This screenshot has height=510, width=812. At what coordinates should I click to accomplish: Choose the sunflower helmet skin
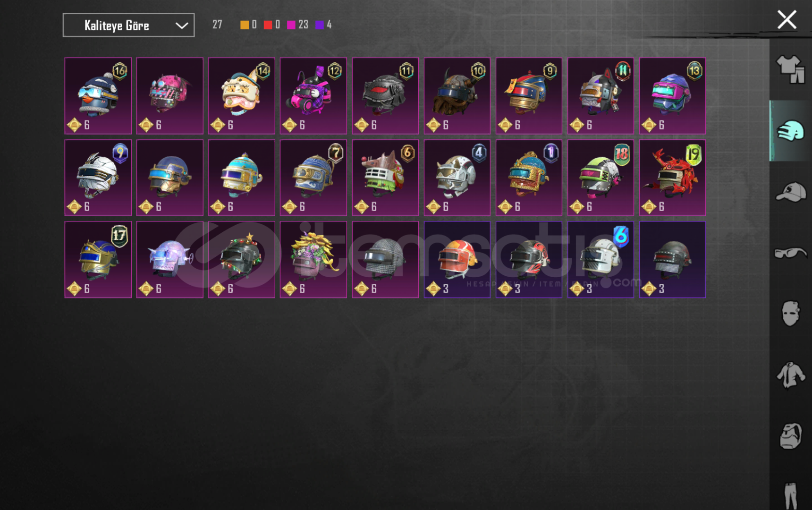coord(313,259)
